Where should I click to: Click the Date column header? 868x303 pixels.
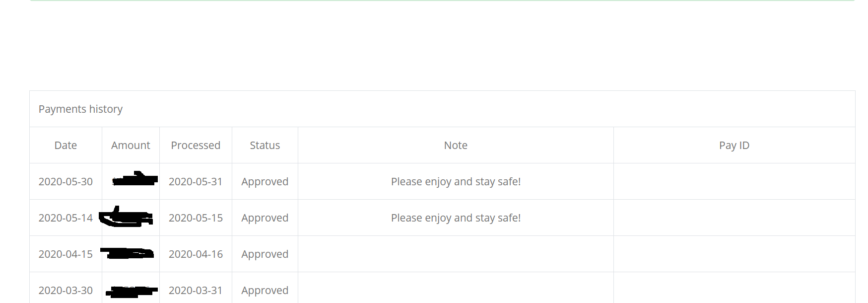pos(66,146)
